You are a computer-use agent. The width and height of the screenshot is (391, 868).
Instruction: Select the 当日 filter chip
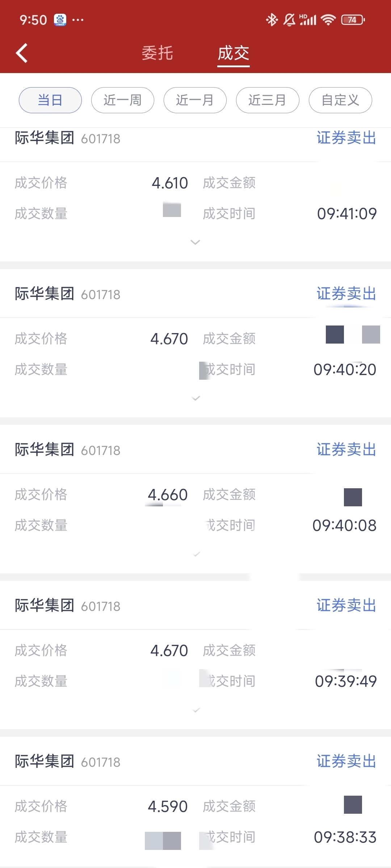point(50,100)
